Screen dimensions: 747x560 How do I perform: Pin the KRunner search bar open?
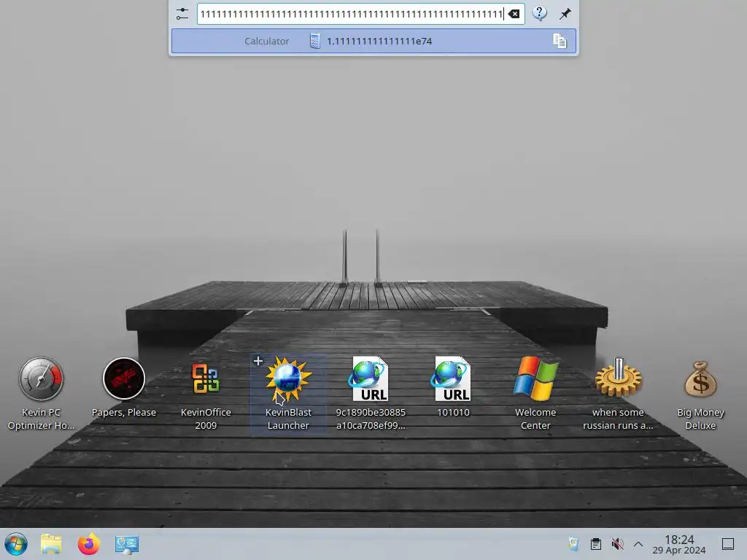[x=565, y=14]
